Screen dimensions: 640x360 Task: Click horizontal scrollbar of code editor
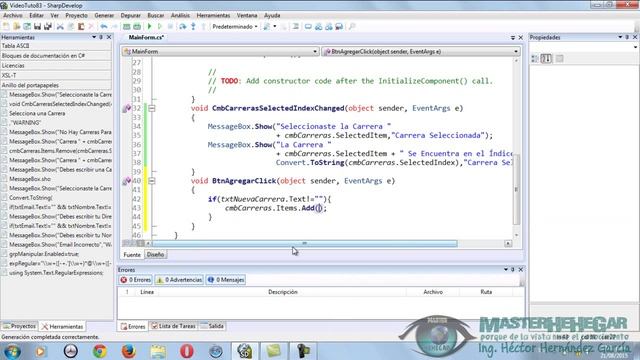(x=304, y=243)
